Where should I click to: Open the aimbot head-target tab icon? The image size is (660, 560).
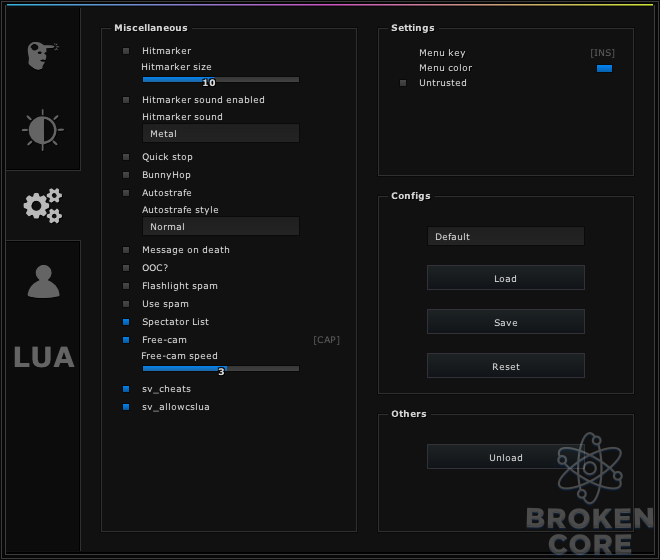[x=43, y=56]
